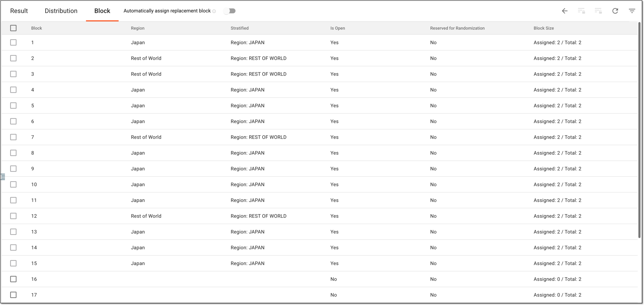This screenshot has height=305, width=644.
Task: Click 'Japan' region in block 13 row
Action: 138,232
